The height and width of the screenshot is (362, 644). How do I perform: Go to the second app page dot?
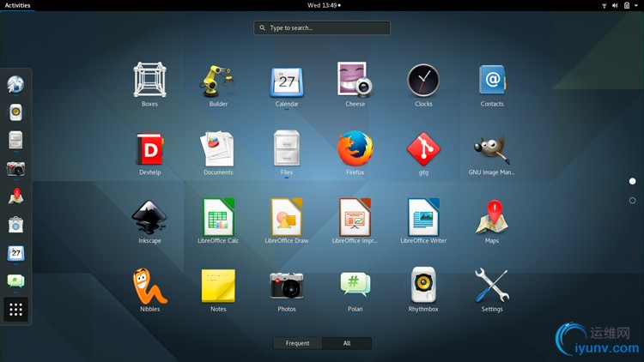(633, 200)
